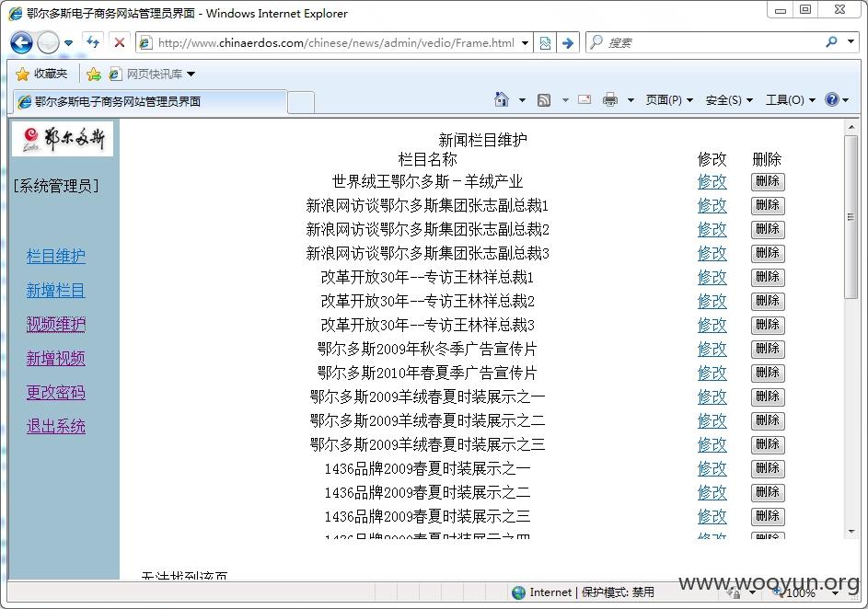
Task: Click the 鄂尔多斯 logo image
Action: click(63, 139)
